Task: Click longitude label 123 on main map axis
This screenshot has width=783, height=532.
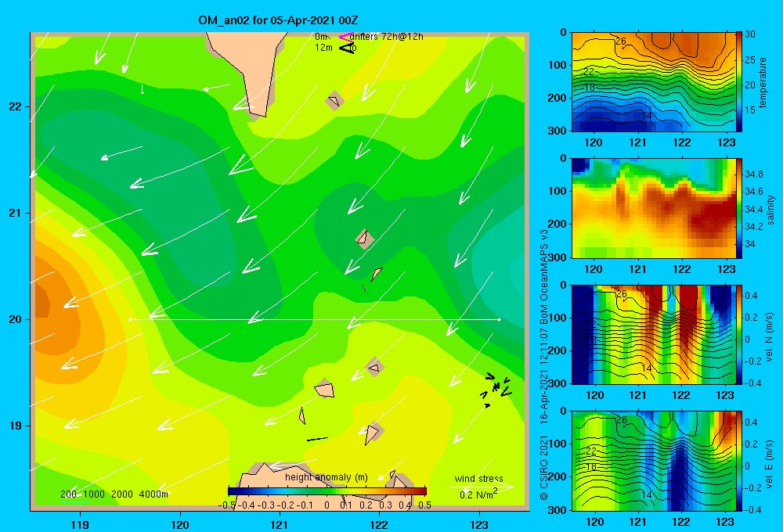Action: coord(479,524)
